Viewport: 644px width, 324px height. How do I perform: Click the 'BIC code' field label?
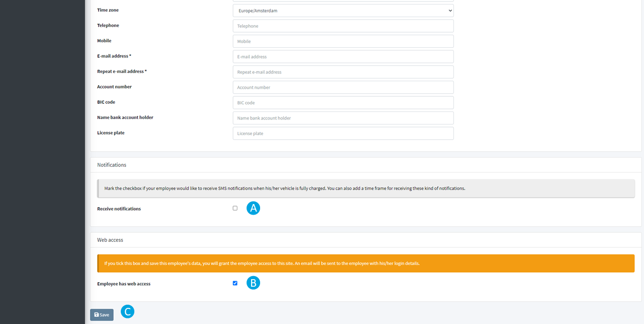(x=106, y=102)
